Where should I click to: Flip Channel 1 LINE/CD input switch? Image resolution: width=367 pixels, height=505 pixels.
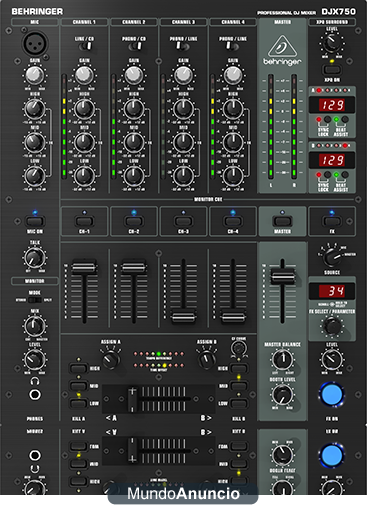[x=86, y=46]
